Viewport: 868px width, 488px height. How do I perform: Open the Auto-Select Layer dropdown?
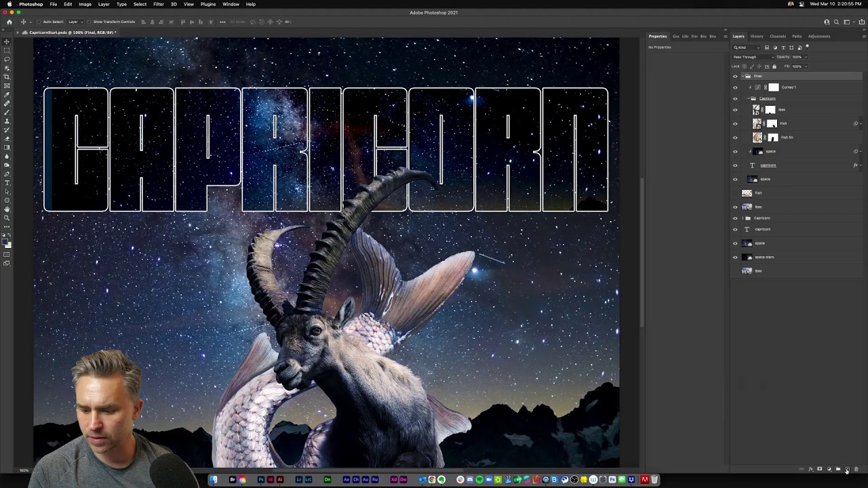[x=75, y=22]
